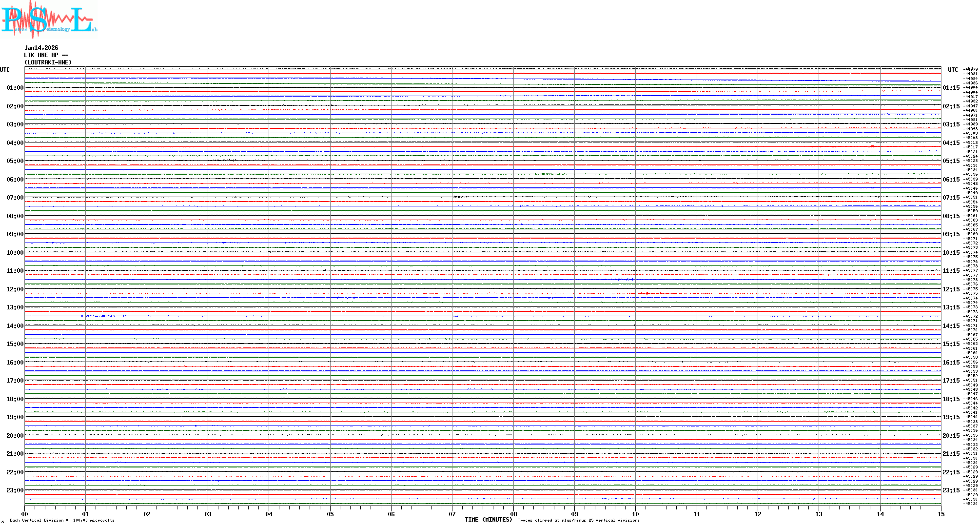Click minute tick 08 on bottom axis
The image size is (980, 527).
513,514
